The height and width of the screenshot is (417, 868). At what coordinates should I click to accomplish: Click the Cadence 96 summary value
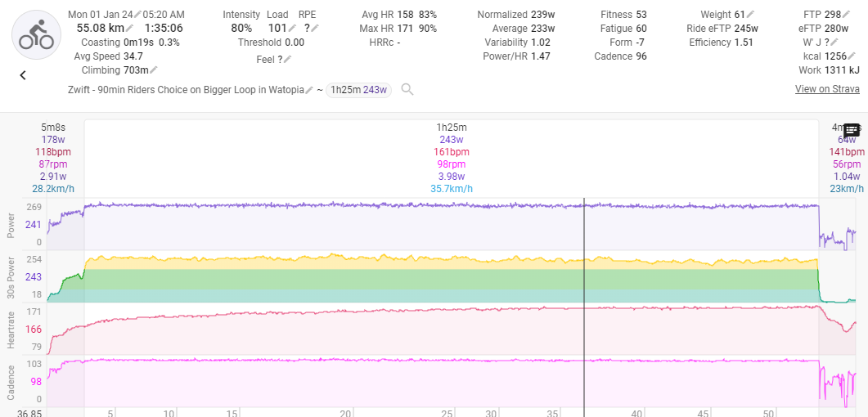coord(641,56)
